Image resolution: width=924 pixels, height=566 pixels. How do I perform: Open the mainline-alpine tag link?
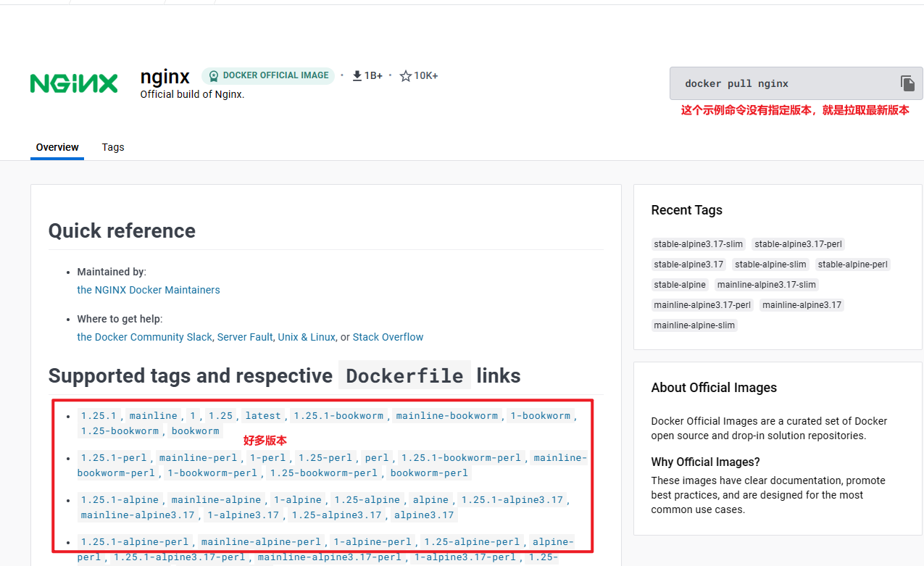(217, 500)
